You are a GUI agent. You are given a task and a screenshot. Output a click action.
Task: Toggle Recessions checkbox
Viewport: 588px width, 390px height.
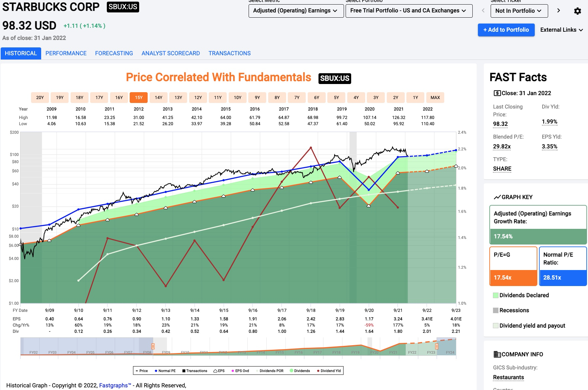[x=496, y=310]
